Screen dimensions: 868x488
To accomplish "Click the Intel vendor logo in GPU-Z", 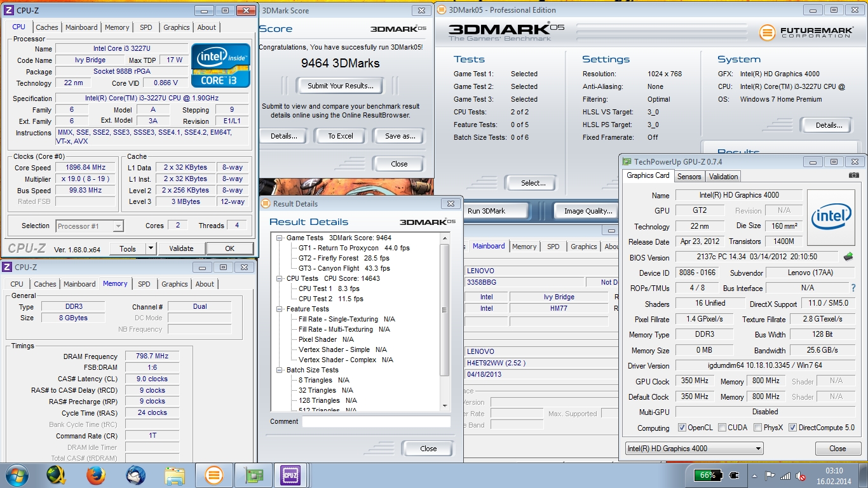I will point(831,218).
